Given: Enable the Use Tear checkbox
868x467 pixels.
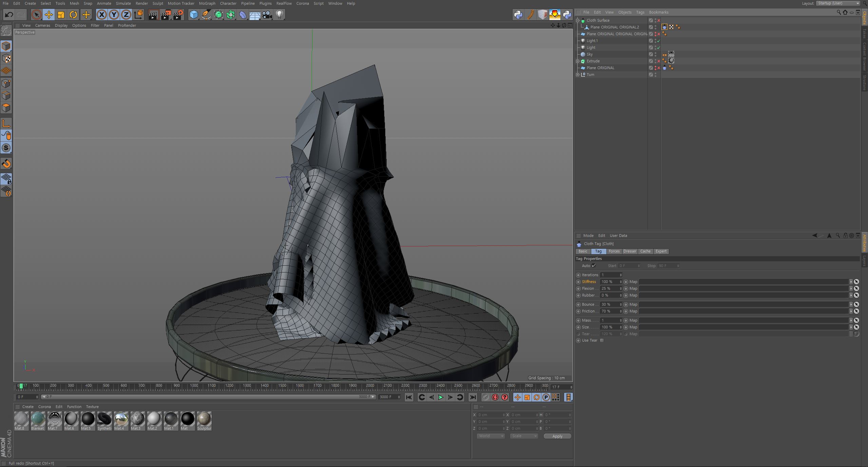Looking at the screenshot, I should [602, 340].
